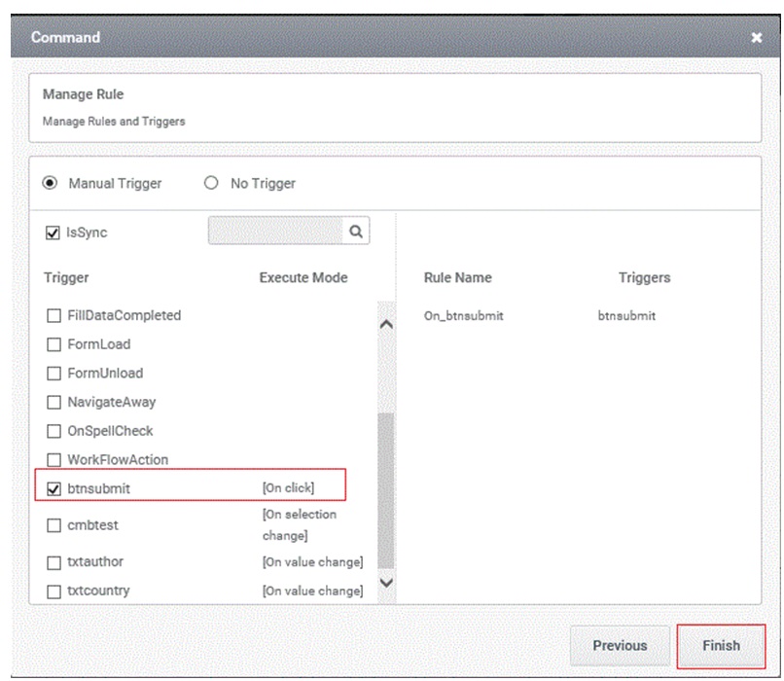The image size is (784, 681).
Task: Click the trigger list scrollbar thumb
Action: tap(386, 490)
